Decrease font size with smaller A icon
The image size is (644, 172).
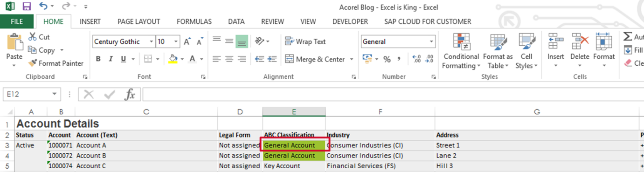pyautogui.click(x=200, y=41)
